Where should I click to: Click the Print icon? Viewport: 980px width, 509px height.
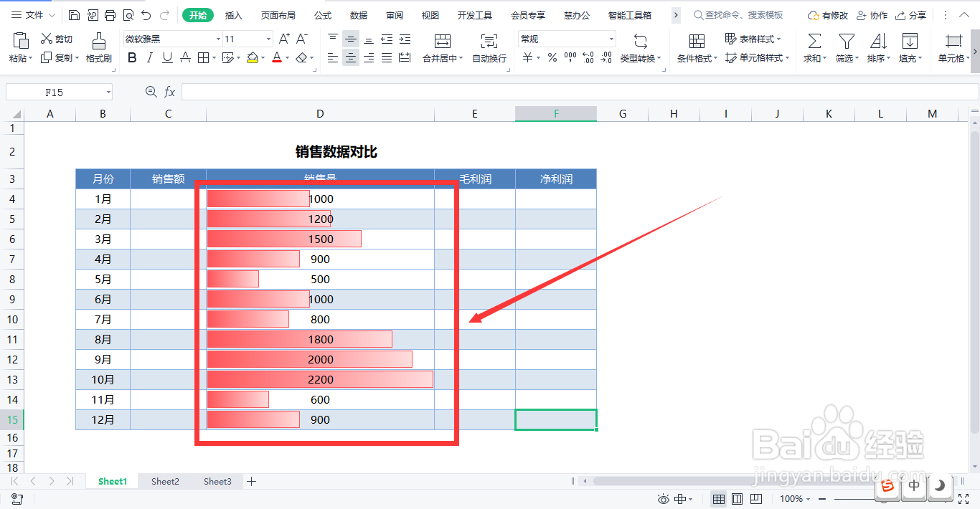[x=110, y=15]
